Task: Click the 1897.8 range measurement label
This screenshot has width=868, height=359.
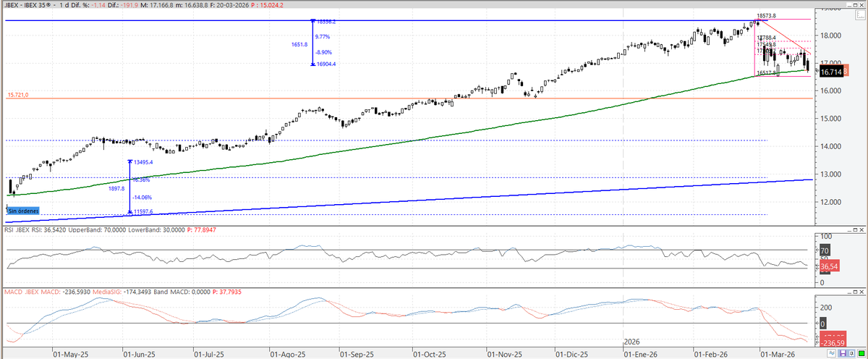Action: pos(116,187)
